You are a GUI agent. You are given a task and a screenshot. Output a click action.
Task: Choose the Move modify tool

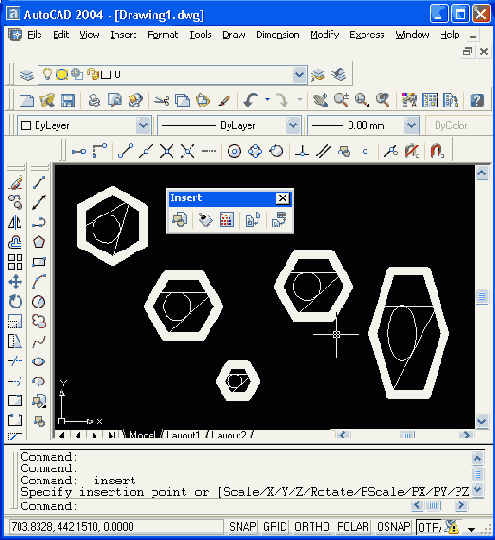point(15,282)
